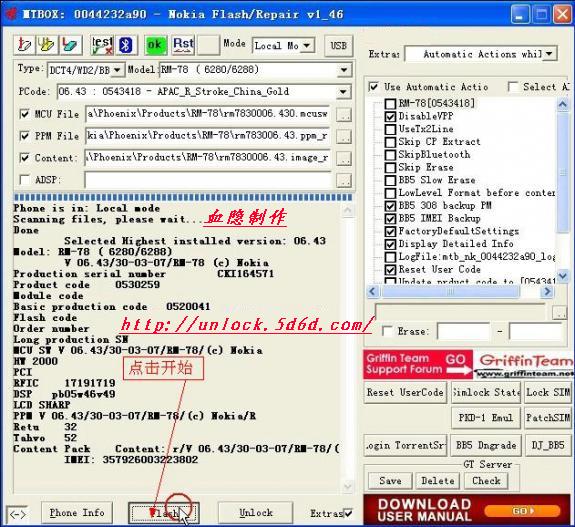The width and height of the screenshot is (575, 527).
Task: Check LowLevel Format before content option
Action: click(390, 193)
